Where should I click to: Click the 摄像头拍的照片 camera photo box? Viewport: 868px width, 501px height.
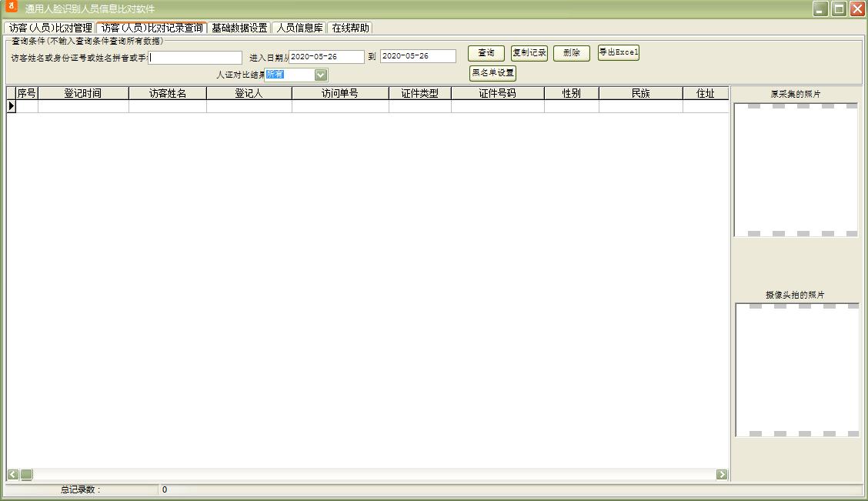(796, 369)
